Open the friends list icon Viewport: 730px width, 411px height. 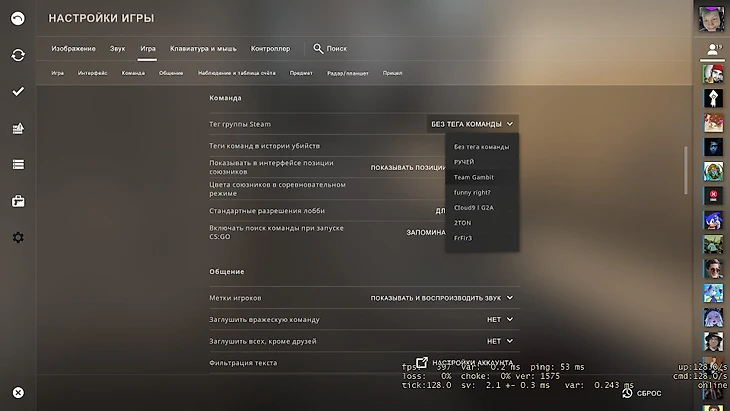[712, 49]
